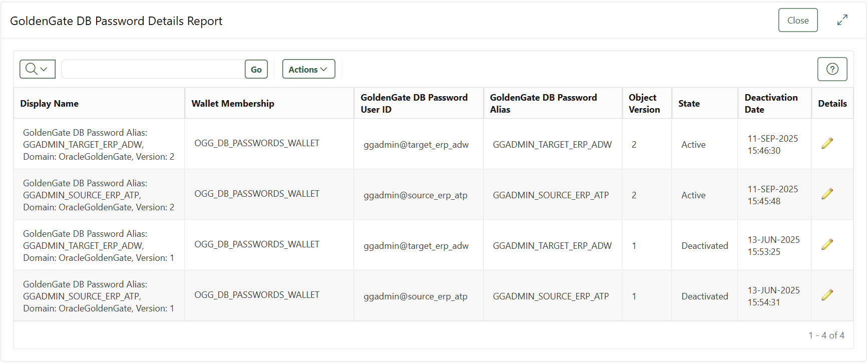Edit the Deactivated GGADMIN_SOURCE_ERP_ATP Version 1 row

pyautogui.click(x=827, y=295)
